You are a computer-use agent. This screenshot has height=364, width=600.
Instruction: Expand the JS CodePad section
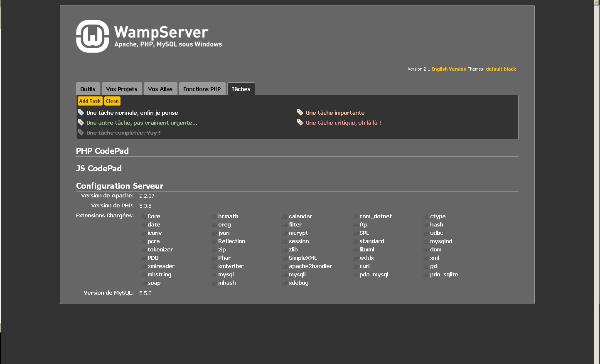pyautogui.click(x=99, y=168)
